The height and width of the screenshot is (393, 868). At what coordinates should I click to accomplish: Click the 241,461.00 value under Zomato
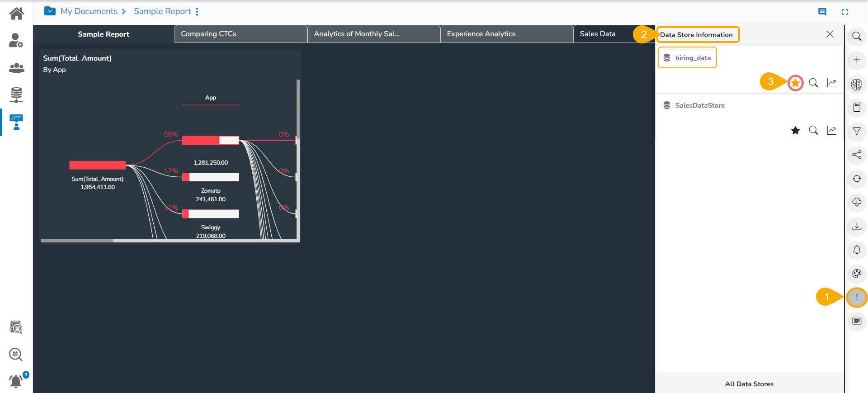coord(211,199)
